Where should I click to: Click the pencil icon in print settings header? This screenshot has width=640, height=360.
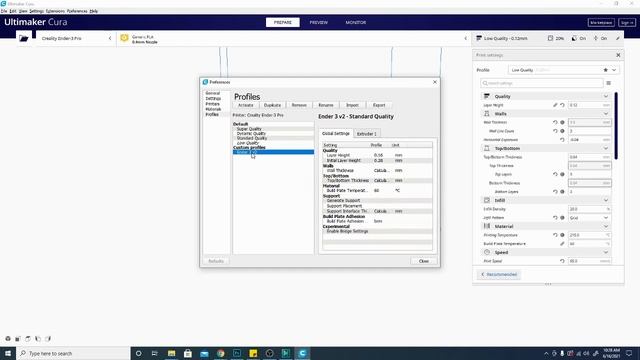click(618, 38)
